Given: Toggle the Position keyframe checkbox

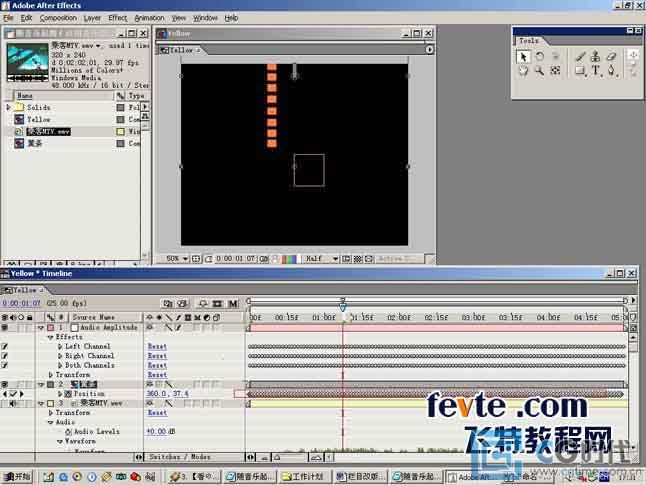Looking at the screenshot, I should [13, 394].
